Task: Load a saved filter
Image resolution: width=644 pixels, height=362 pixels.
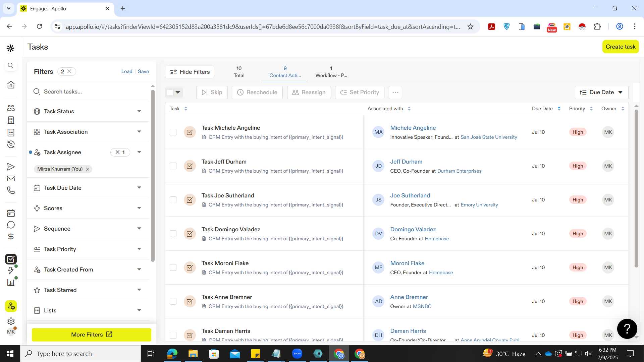Action: pos(127,71)
